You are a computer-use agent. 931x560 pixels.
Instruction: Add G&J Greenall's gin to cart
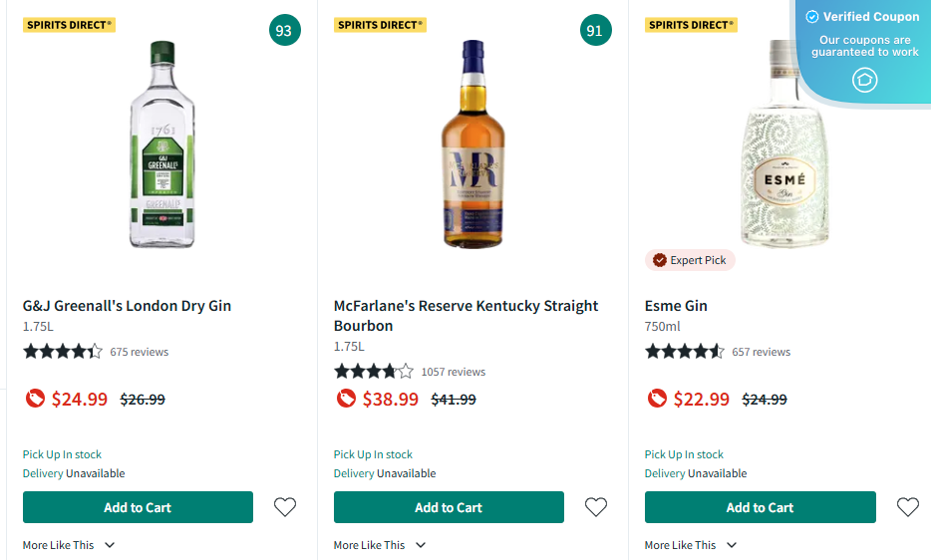tap(138, 507)
